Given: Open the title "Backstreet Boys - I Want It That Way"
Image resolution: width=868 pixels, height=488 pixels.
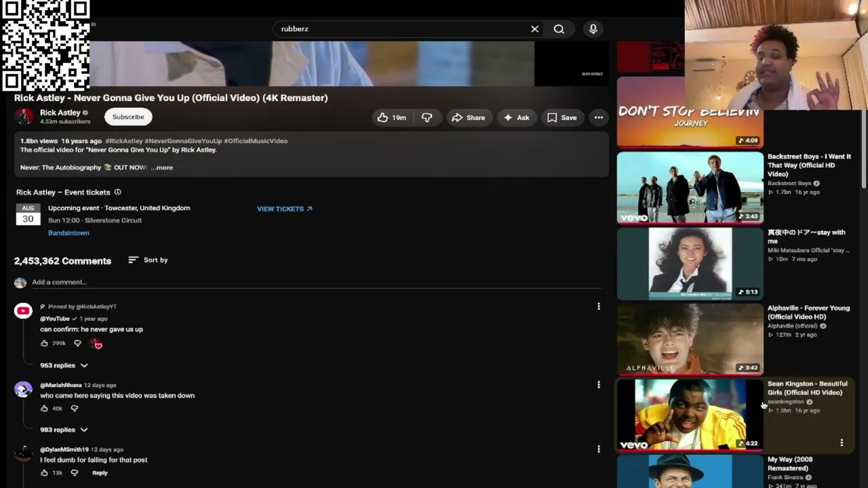Looking at the screenshot, I should (x=809, y=165).
